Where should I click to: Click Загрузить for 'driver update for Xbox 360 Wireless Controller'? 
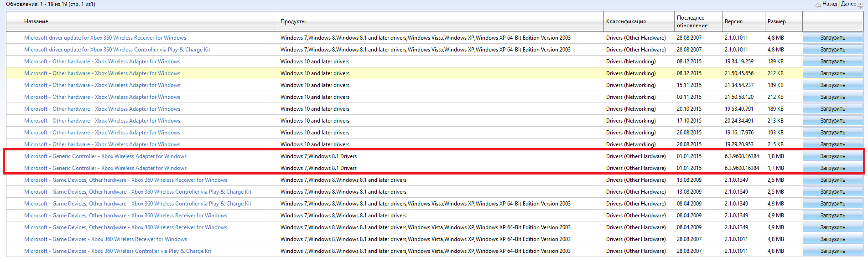coord(832,50)
